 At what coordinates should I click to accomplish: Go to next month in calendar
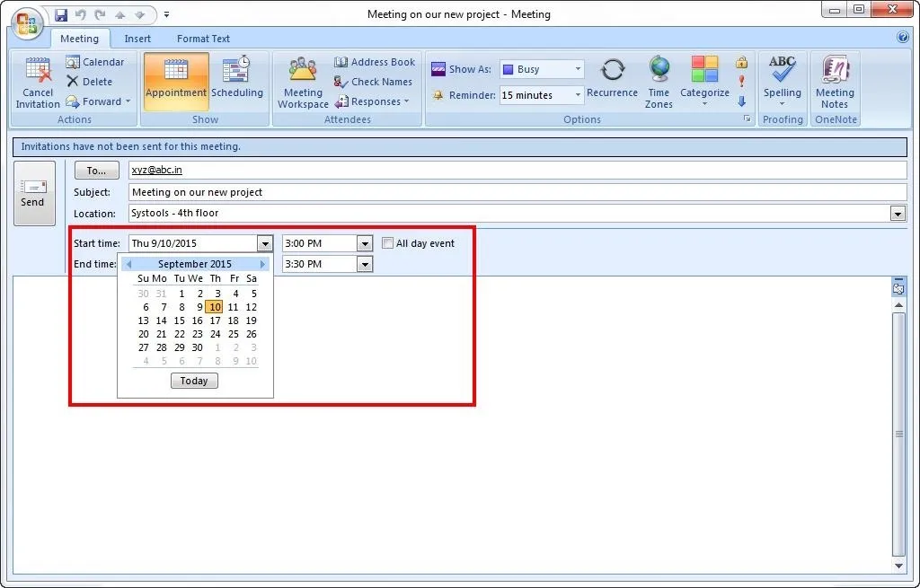(262, 265)
